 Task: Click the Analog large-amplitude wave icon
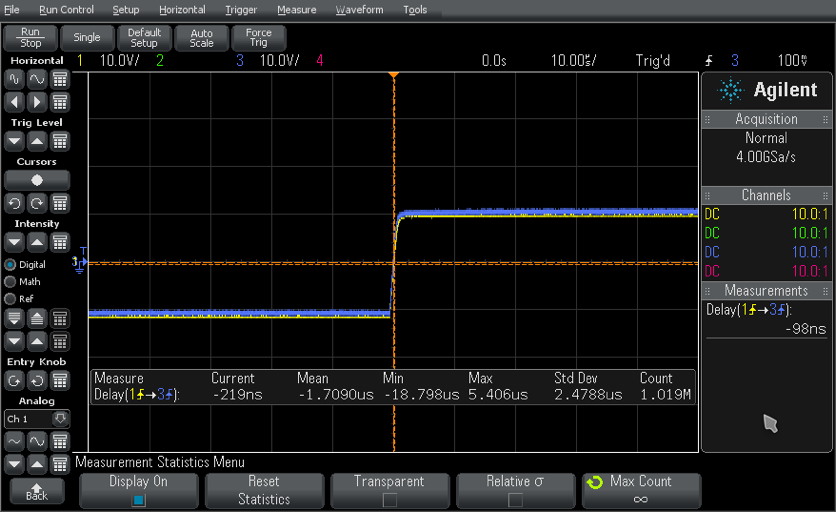pyautogui.click(x=37, y=442)
